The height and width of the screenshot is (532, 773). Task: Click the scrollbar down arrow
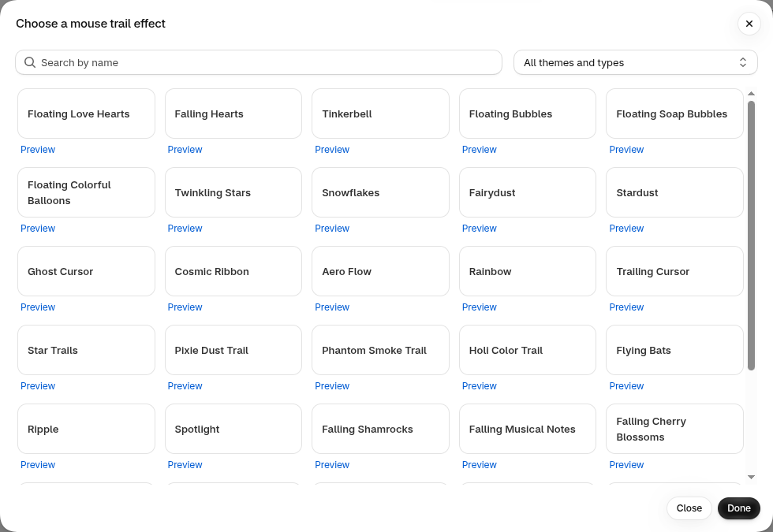[751, 477]
